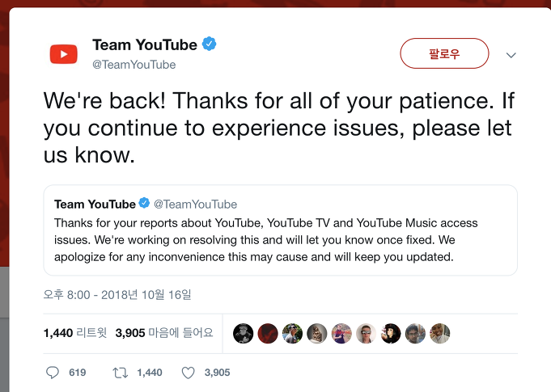This screenshot has width=551, height=392.
Task: Open second liker's dark red avatar
Action: coord(268,333)
